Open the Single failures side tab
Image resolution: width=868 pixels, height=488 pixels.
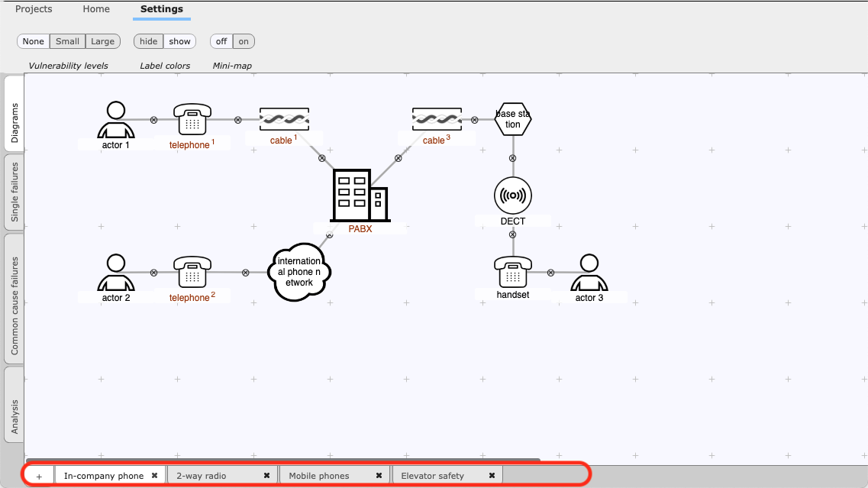15,191
